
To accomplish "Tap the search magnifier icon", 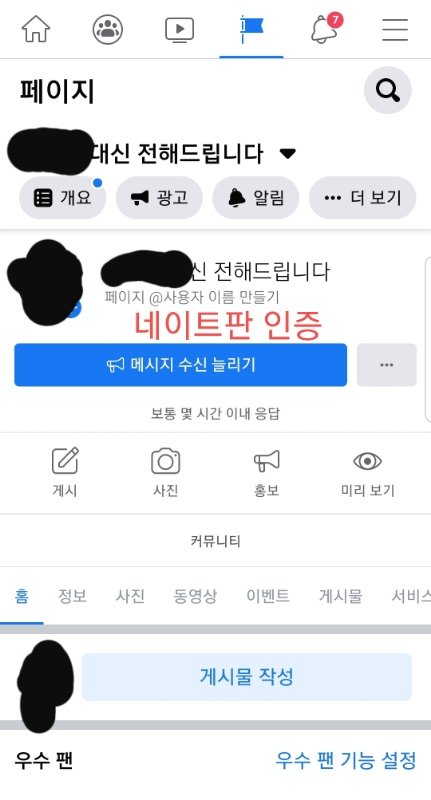I will point(388,90).
